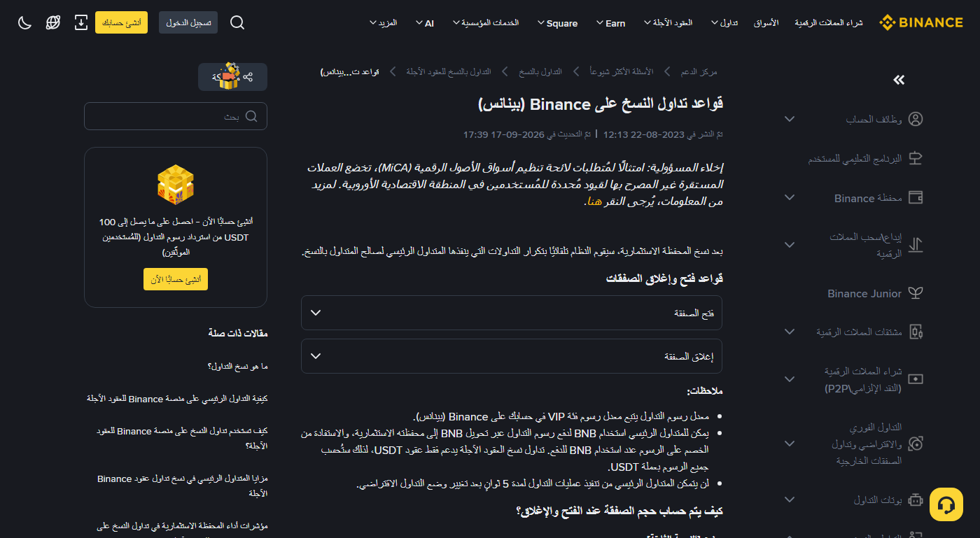Screen dimensions: 980x538
Task: Select وظائف الحساب account icon
Action: pyautogui.click(x=916, y=119)
